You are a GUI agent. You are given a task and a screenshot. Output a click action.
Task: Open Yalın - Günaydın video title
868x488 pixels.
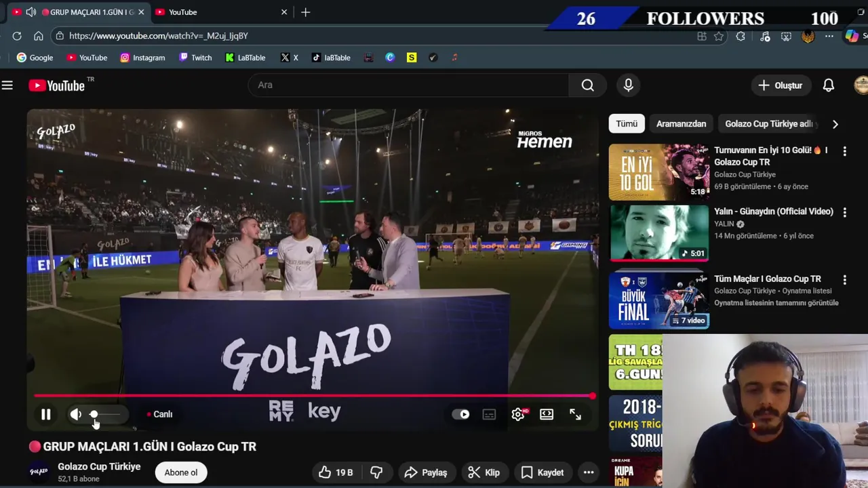[x=773, y=211]
